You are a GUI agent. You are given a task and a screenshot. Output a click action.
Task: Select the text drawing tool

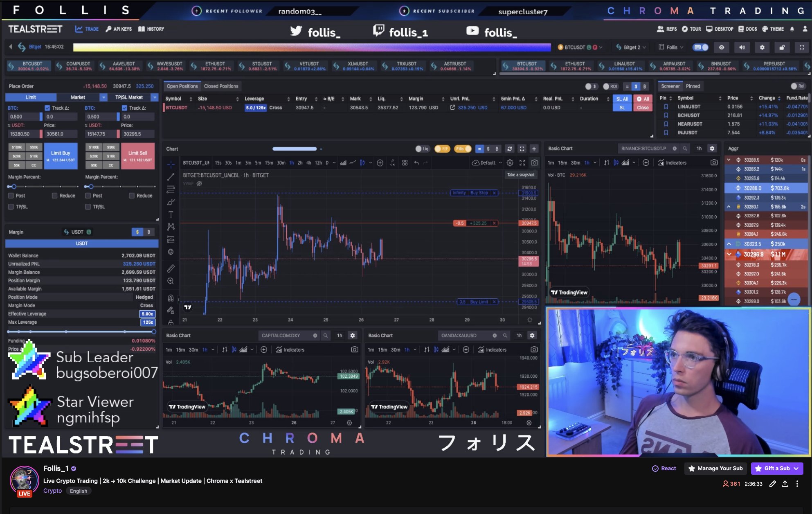tap(171, 214)
